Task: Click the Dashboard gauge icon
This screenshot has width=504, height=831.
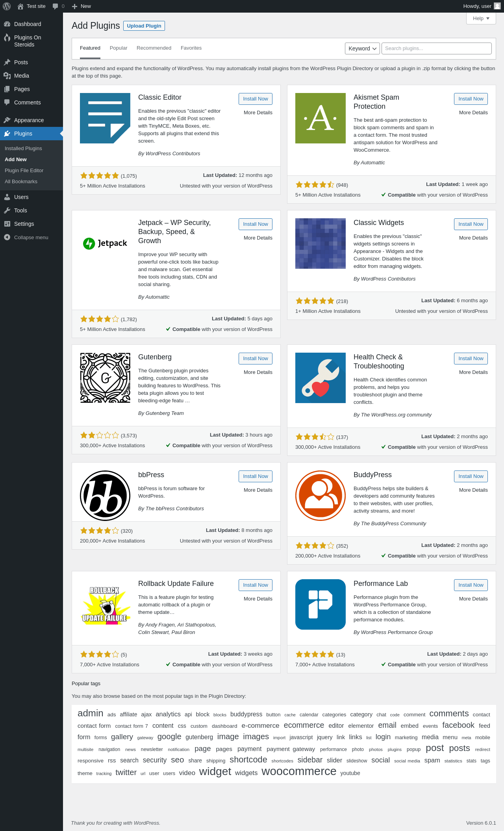Action: (7, 24)
